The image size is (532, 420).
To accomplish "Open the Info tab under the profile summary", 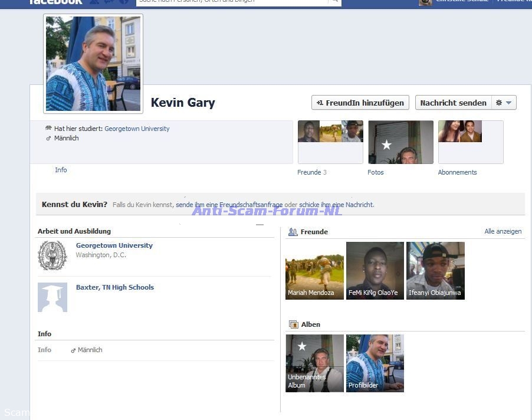I will tap(61, 170).
